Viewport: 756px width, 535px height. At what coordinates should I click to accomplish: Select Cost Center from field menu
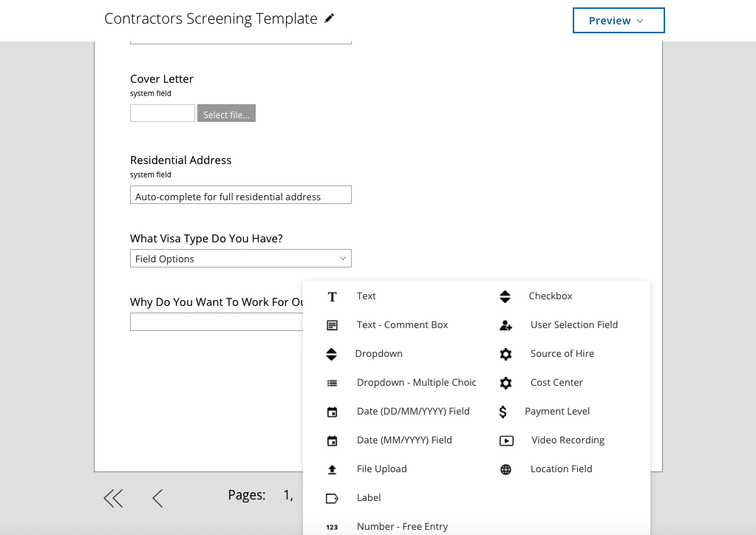(556, 383)
